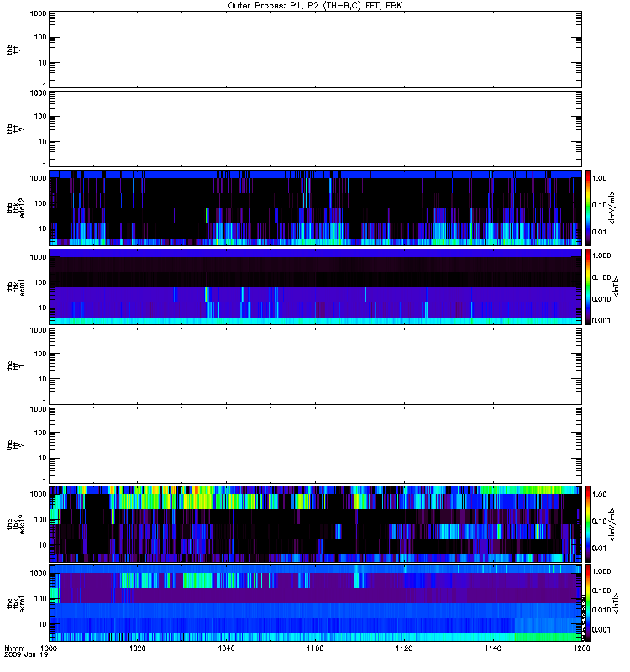
Task: Click the '100' y-axis tick of the thb fff 1 panel
Action: [x=40, y=37]
